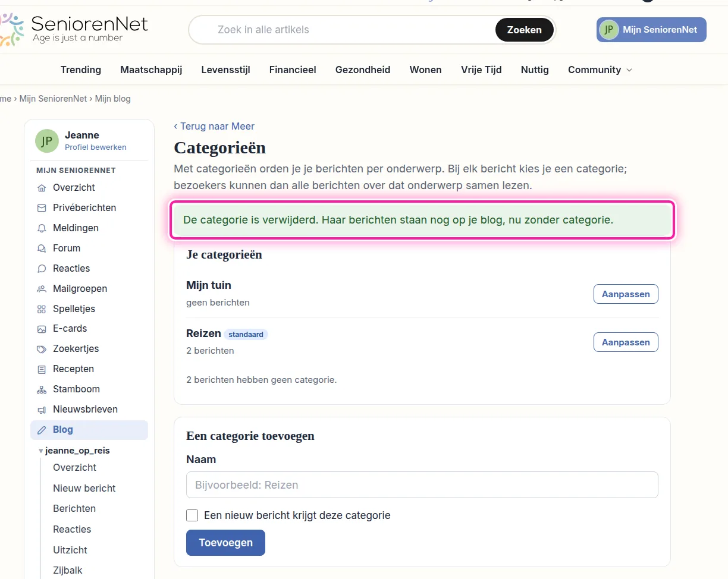Click the Toevoegen button
This screenshot has height=579, width=728.
pyautogui.click(x=225, y=543)
